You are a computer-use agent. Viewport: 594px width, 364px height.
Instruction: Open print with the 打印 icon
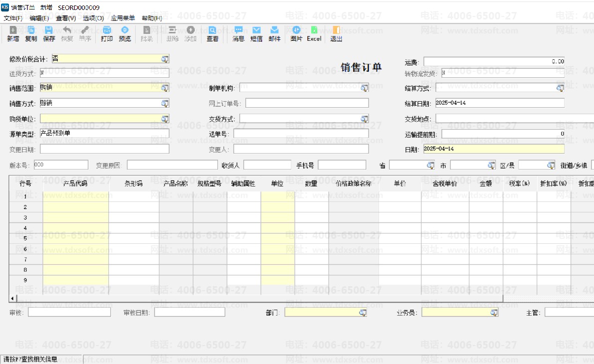pyautogui.click(x=106, y=34)
